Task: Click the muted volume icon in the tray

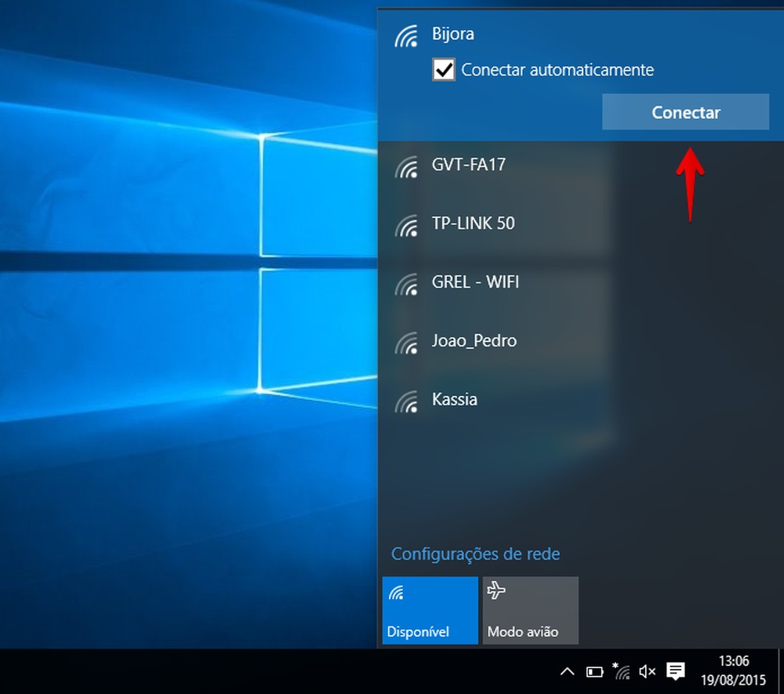Action: [x=646, y=672]
